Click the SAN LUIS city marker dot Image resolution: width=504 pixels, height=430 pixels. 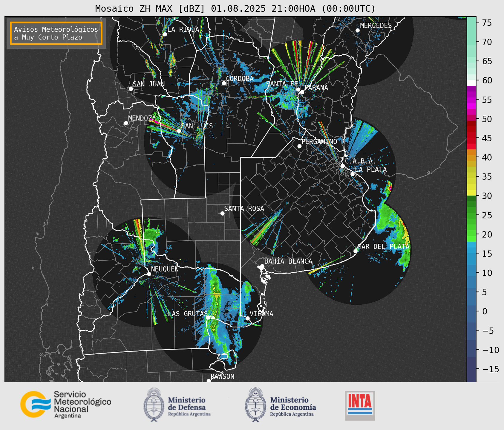tap(179, 131)
